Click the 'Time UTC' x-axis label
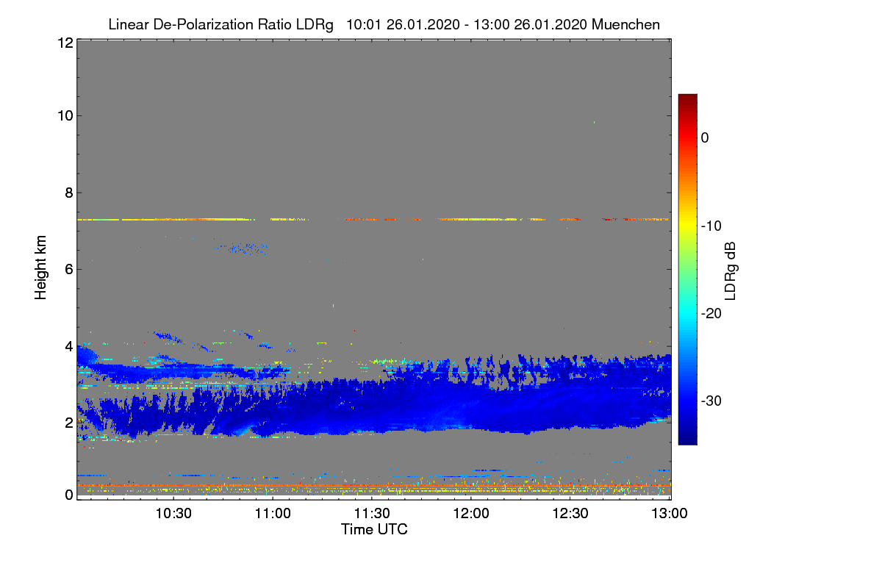Screen dimensions: 882x588 coord(374,529)
